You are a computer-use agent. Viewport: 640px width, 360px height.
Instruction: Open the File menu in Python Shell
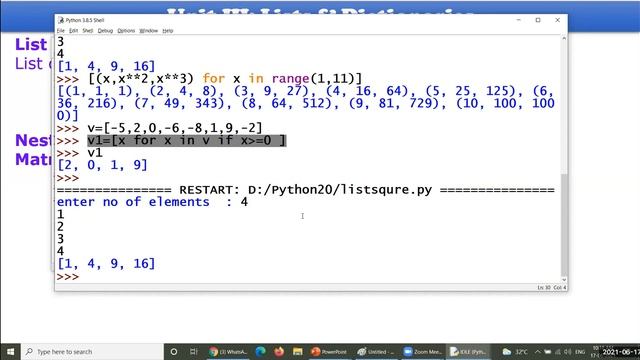pos(60,31)
